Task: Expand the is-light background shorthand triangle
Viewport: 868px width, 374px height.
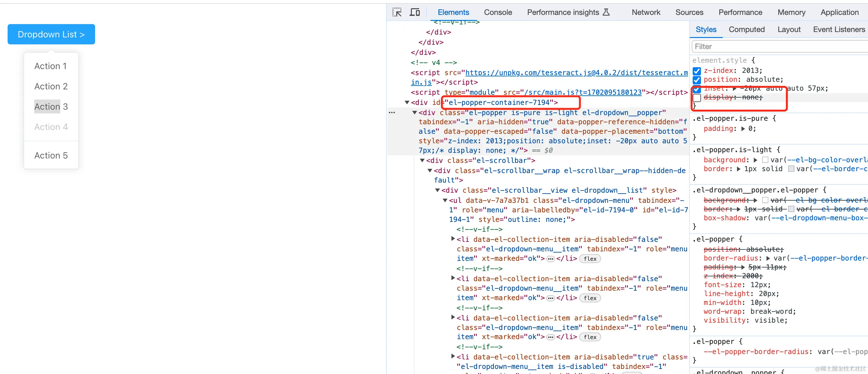Action: [x=755, y=160]
